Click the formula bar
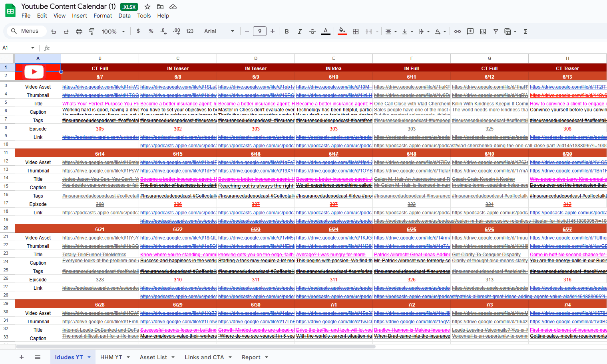Image resolution: width=607 pixels, height=364 pixels. coord(328,48)
